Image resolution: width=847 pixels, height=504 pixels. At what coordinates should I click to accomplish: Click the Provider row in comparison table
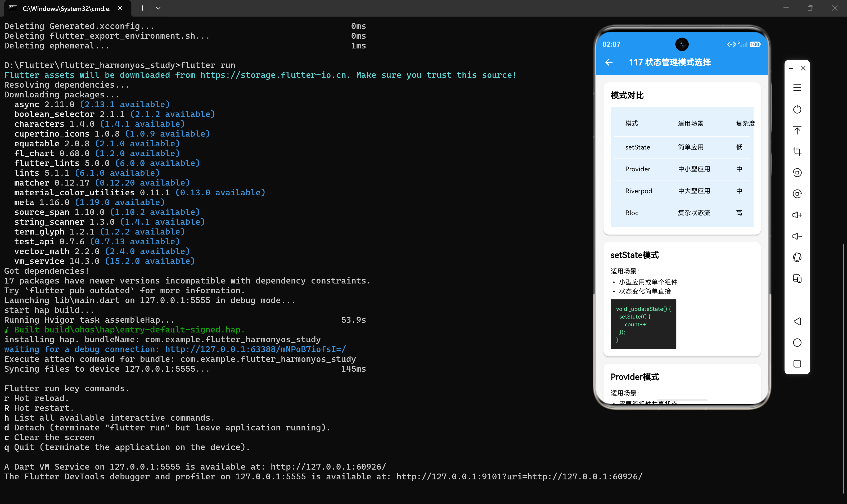[682, 169]
